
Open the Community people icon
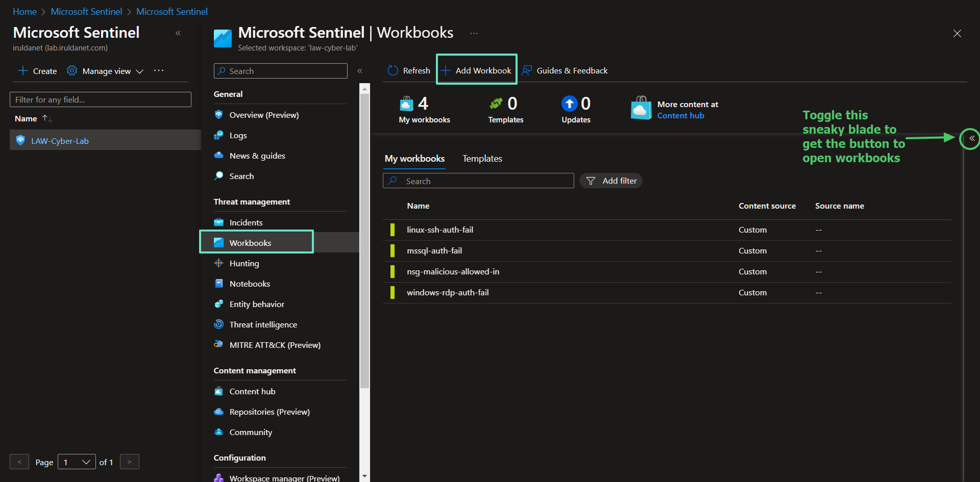pos(218,432)
